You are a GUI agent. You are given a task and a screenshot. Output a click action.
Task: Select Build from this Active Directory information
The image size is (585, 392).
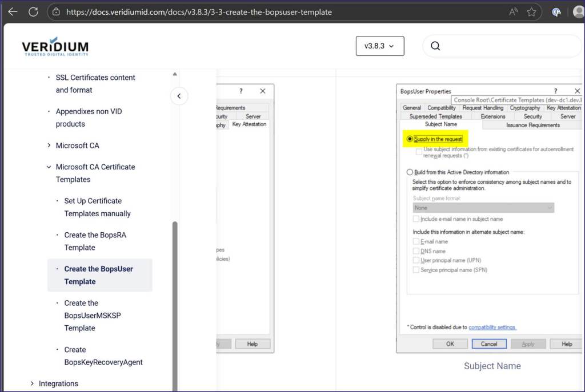tap(410, 172)
